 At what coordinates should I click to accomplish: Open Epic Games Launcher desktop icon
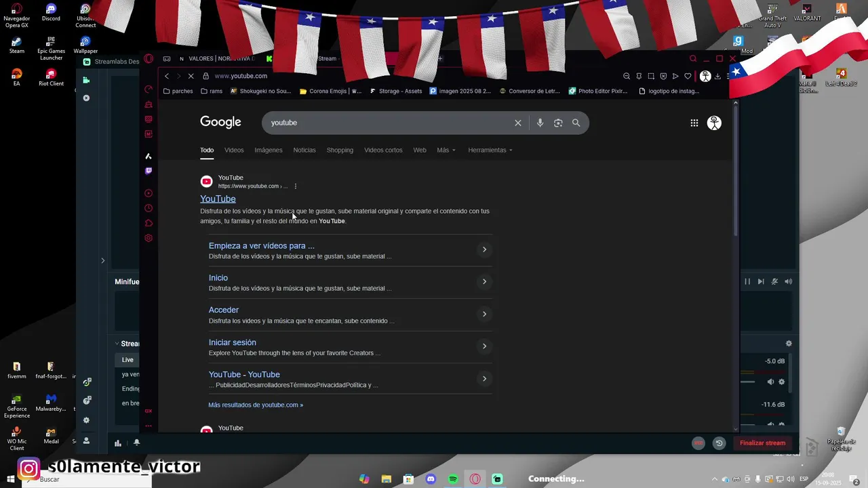pyautogui.click(x=51, y=47)
